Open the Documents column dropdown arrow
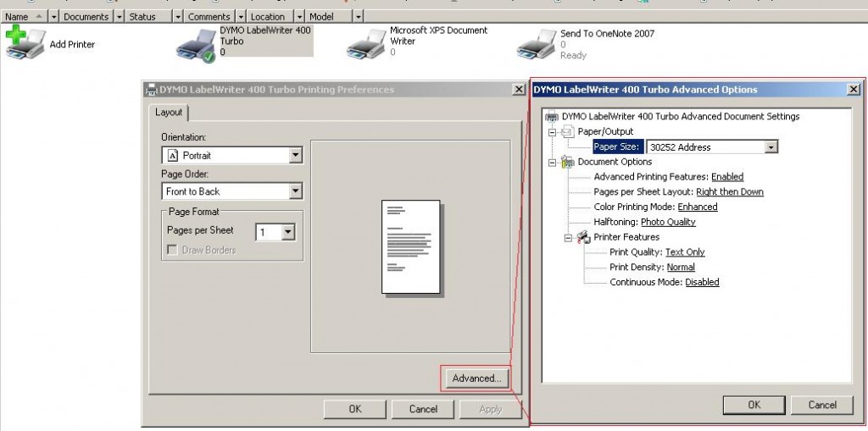The image size is (868, 431). point(120,17)
